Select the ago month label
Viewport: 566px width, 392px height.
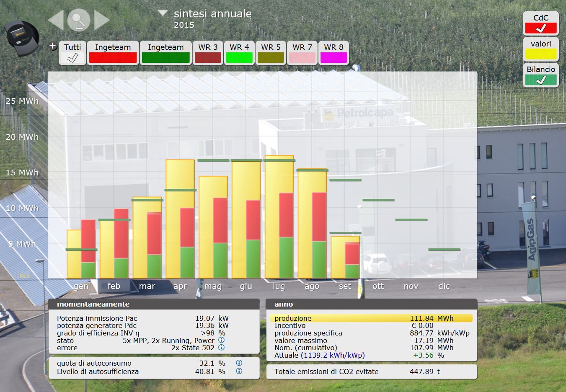312,286
